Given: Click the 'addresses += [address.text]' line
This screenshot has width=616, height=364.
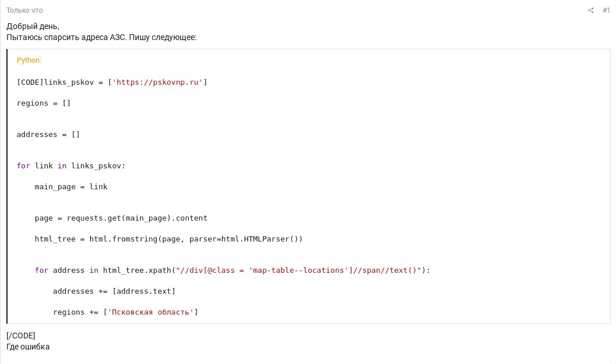Looking at the screenshot, I should click(114, 291).
